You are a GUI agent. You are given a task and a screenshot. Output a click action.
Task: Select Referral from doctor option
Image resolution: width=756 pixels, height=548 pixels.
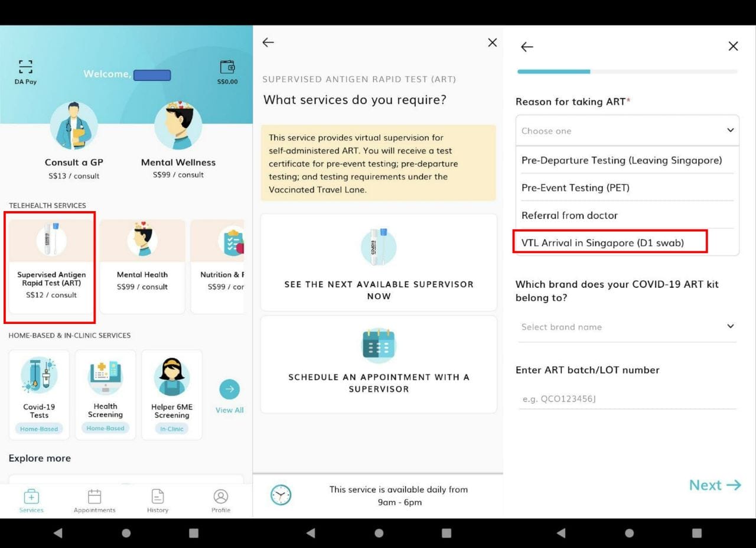coord(569,215)
